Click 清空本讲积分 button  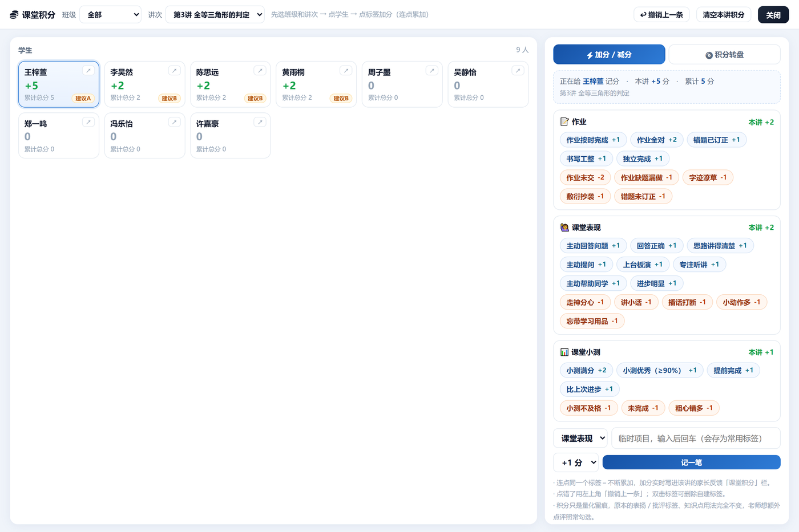click(724, 15)
